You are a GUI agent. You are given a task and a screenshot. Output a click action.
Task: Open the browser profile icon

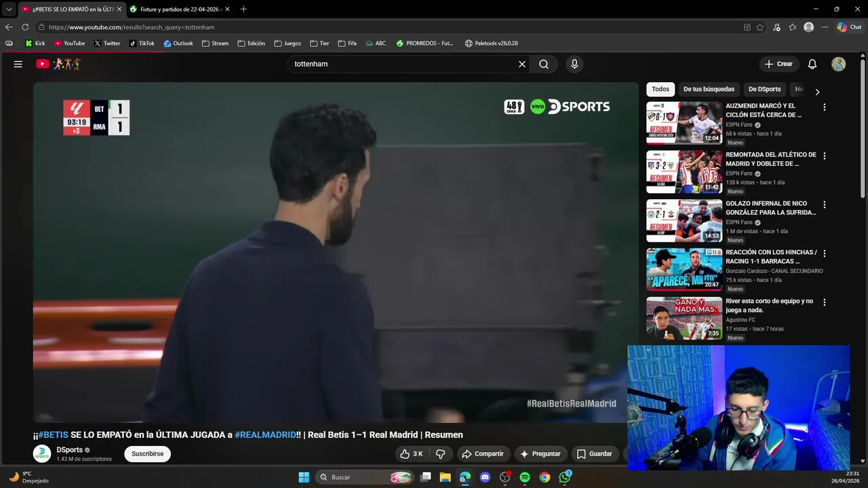click(x=808, y=27)
